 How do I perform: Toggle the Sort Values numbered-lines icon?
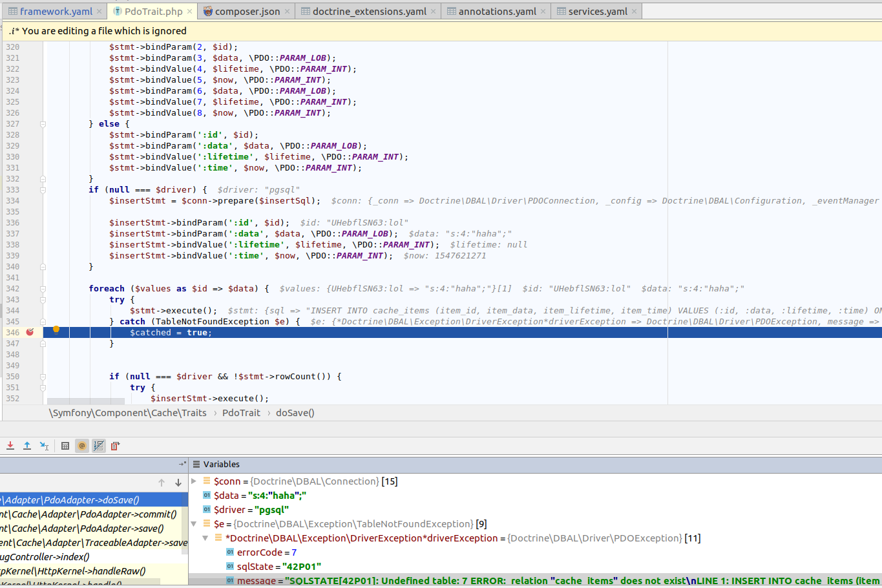[99, 446]
